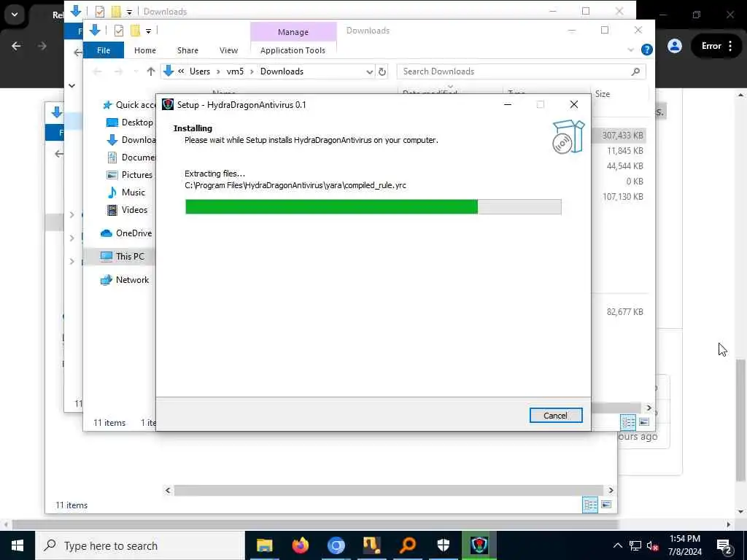
Task: Switch front Downloads window to details view
Action: [628, 422]
